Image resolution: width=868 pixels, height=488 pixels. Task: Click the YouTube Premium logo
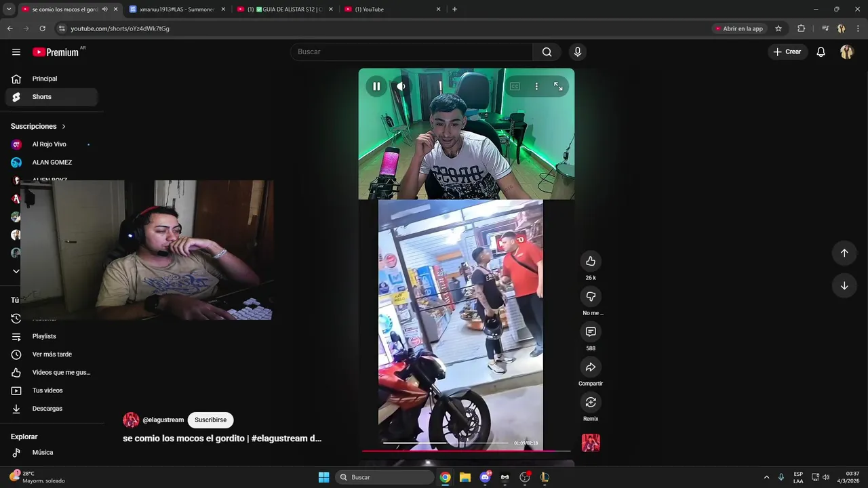point(56,52)
